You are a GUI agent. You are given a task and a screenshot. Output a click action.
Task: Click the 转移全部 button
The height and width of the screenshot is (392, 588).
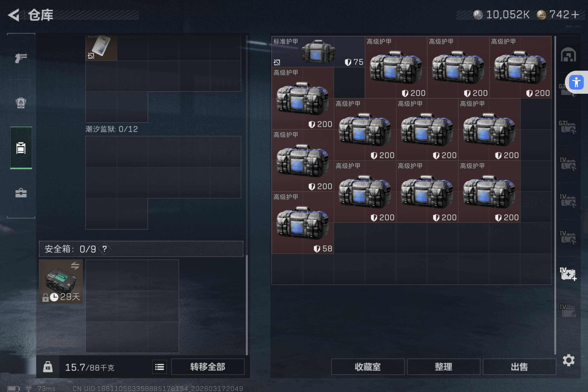[x=207, y=367]
